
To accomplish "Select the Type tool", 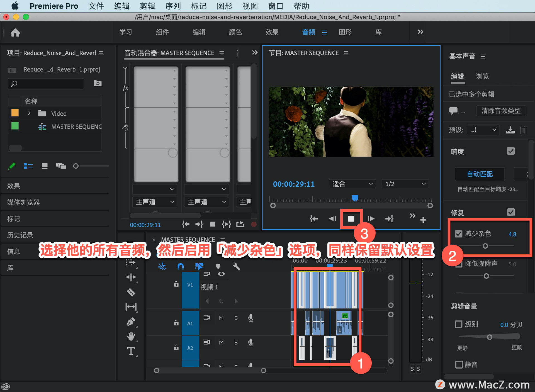I will [131, 351].
